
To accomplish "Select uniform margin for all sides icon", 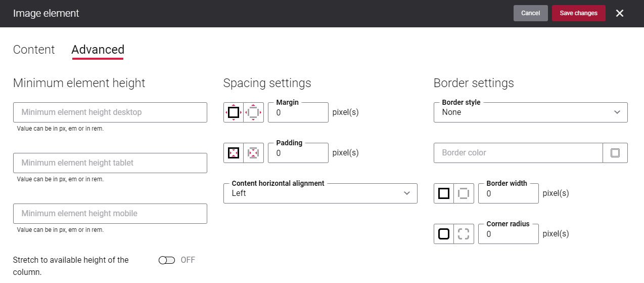I will (x=234, y=112).
